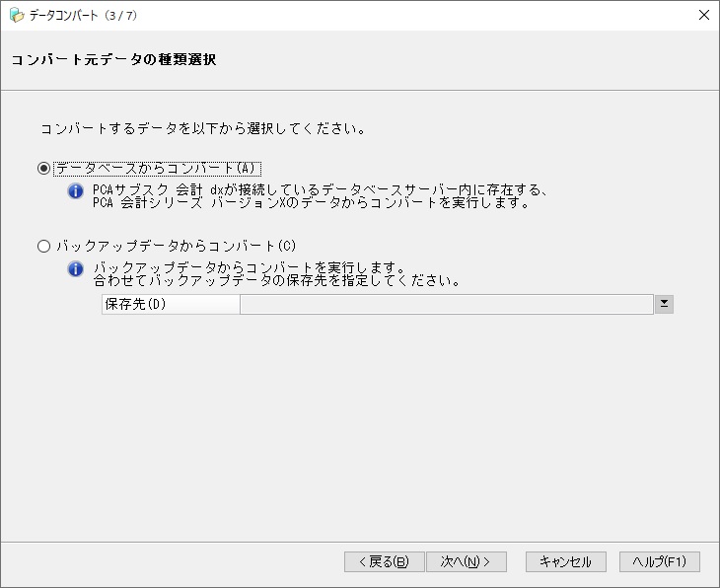Image resolution: width=720 pixels, height=588 pixels.
Task: Click the バックアップデータからコンバート(C) option label text
Action: [176, 246]
